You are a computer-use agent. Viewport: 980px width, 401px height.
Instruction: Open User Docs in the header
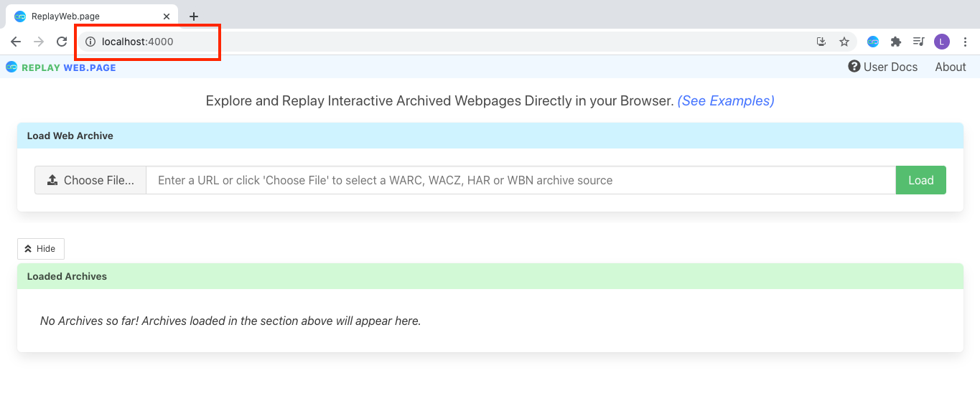click(882, 67)
